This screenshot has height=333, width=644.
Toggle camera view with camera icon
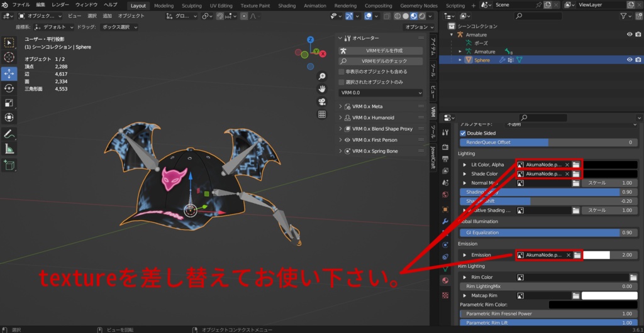click(322, 101)
